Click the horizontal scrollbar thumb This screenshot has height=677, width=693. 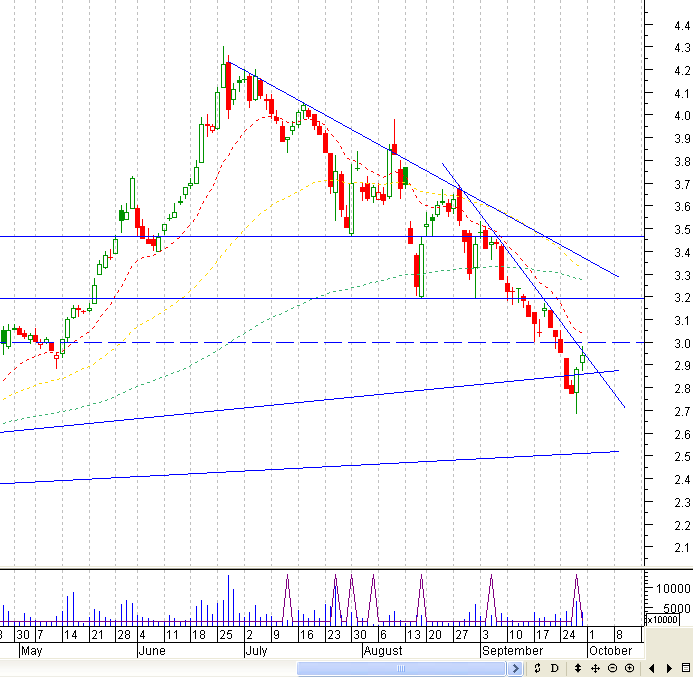(x=401, y=668)
